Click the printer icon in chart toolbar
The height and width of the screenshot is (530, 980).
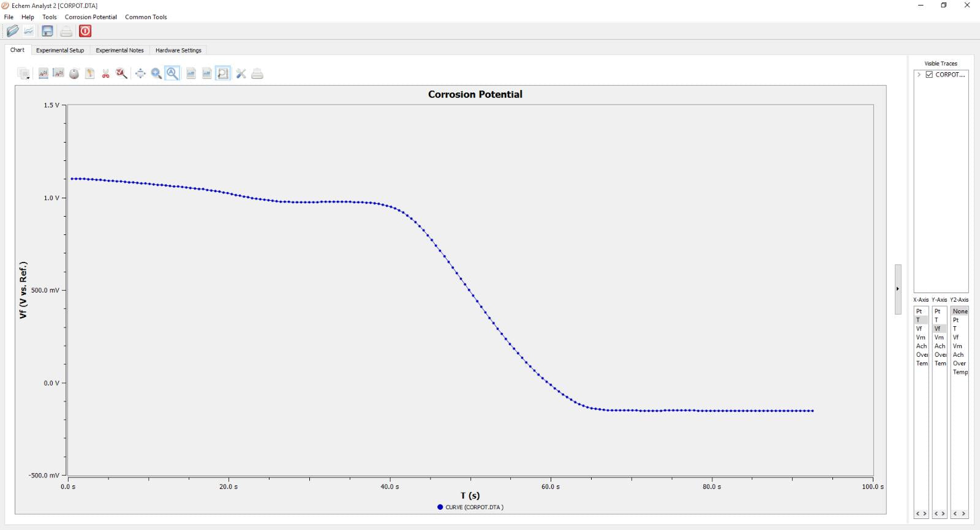[257, 74]
